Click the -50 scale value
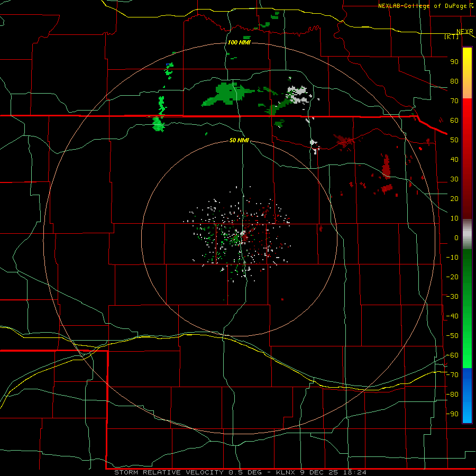476x476 pixels. pos(452,336)
